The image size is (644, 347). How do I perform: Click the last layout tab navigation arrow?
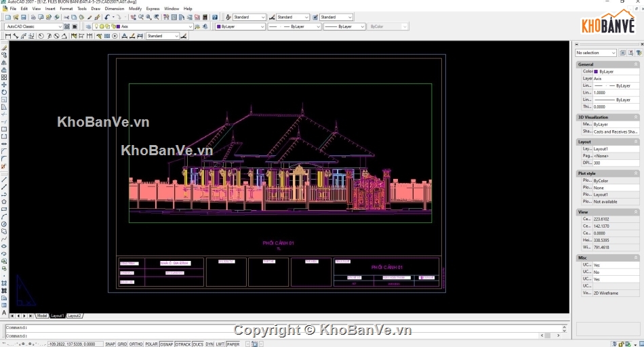point(31,316)
